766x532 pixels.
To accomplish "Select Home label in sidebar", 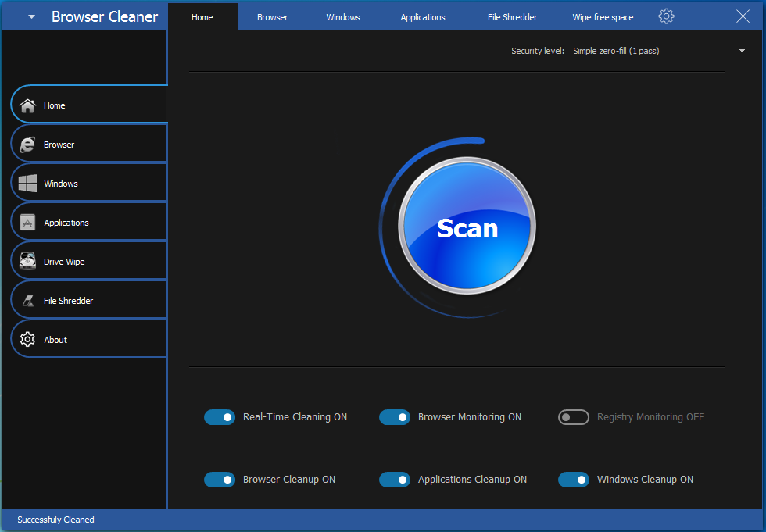I will (x=54, y=105).
